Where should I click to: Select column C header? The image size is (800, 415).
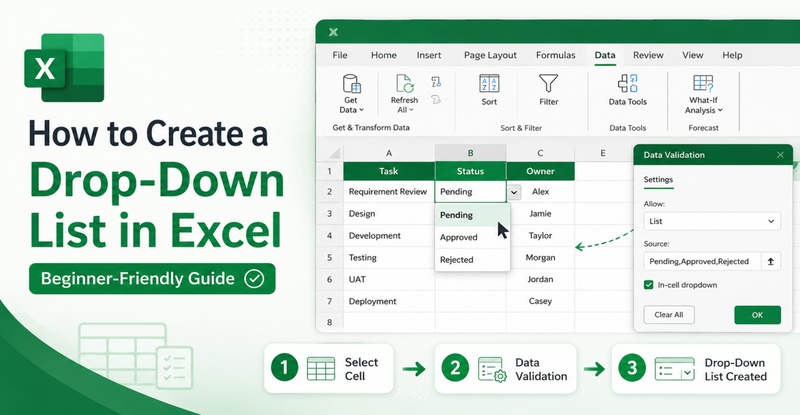(x=540, y=153)
